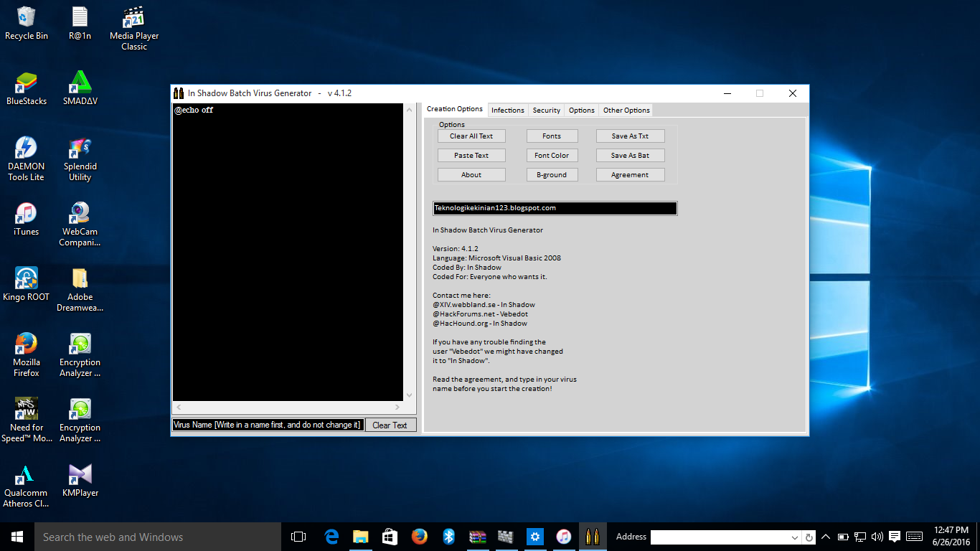Launch Kingo ROOT shortcut

[x=27, y=285]
